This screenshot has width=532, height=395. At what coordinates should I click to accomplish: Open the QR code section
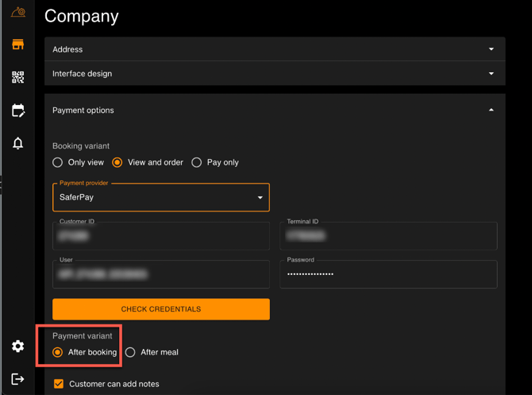(x=17, y=77)
